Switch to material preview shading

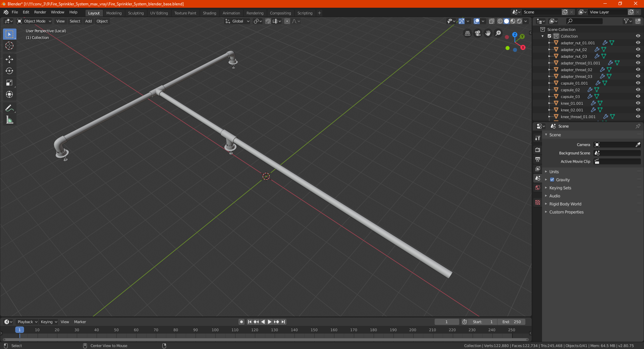[513, 21]
